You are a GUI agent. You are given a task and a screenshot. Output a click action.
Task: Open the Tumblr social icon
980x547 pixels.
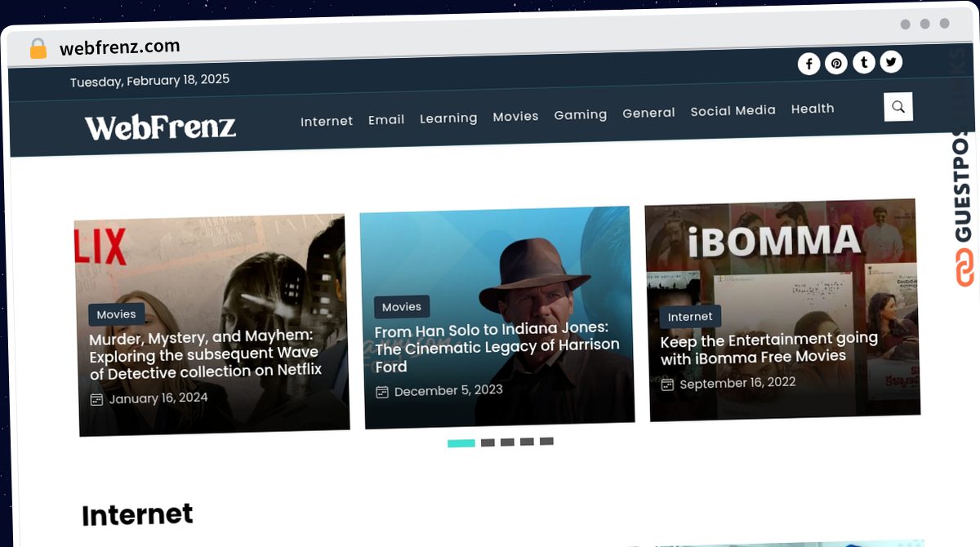(864, 63)
